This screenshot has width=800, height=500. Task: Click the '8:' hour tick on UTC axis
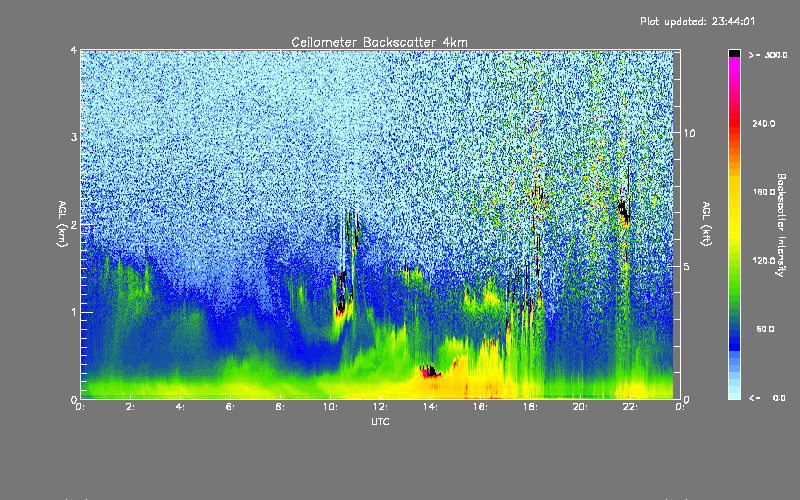click(281, 407)
